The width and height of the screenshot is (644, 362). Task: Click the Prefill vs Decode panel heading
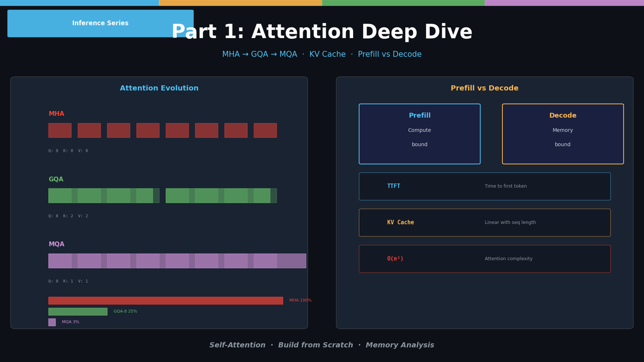pos(485,88)
